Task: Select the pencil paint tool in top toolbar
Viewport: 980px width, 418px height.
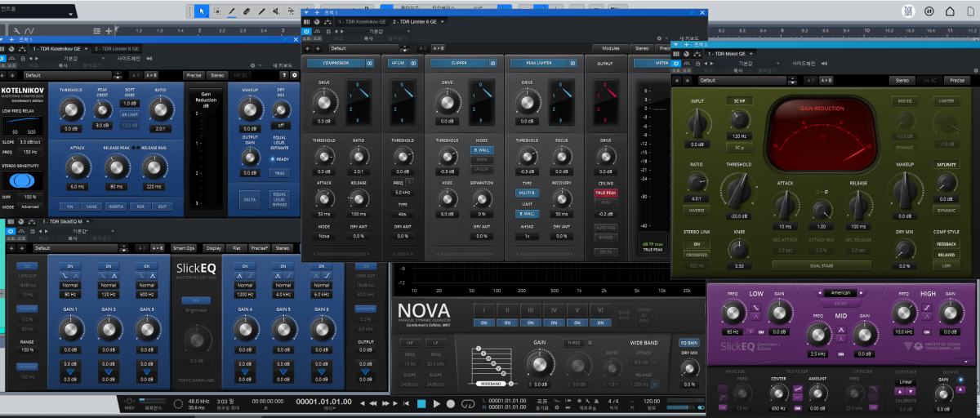Action: 261,11
